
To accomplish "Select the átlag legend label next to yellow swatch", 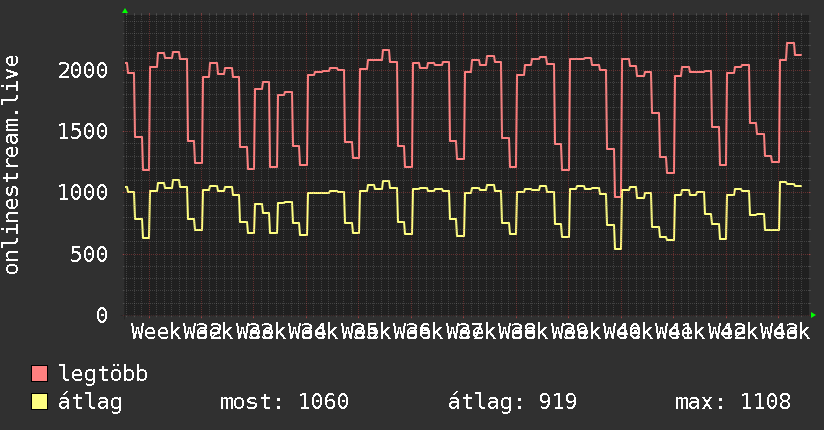I will click(x=90, y=402).
